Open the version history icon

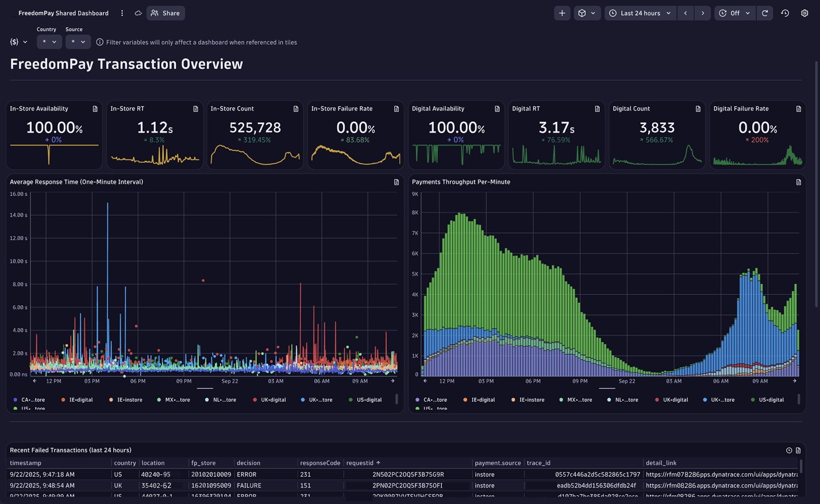(x=785, y=13)
